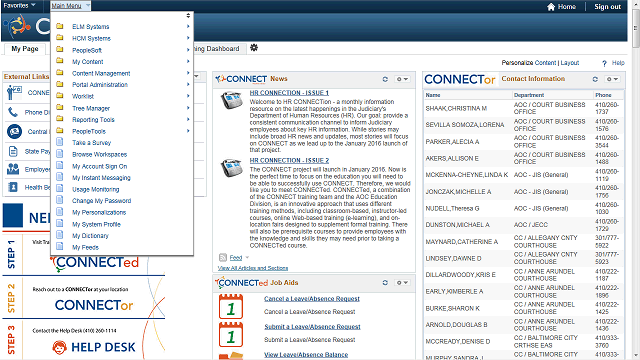Screen dimensions: 640x360
Task: Expand the ELM Systems submenu arrow
Action: click(188, 26)
